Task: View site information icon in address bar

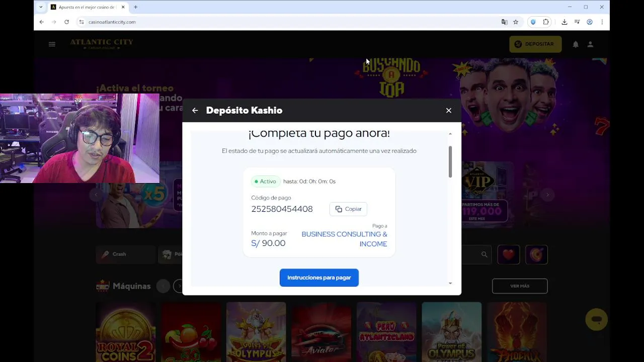Action: (82, 22)
